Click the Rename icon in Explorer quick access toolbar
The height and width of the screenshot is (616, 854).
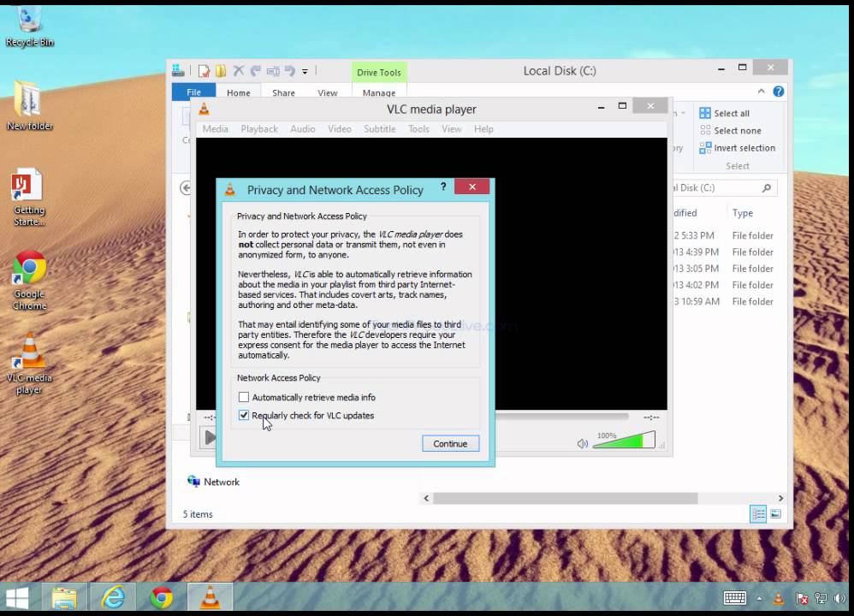tap(273, 71)
